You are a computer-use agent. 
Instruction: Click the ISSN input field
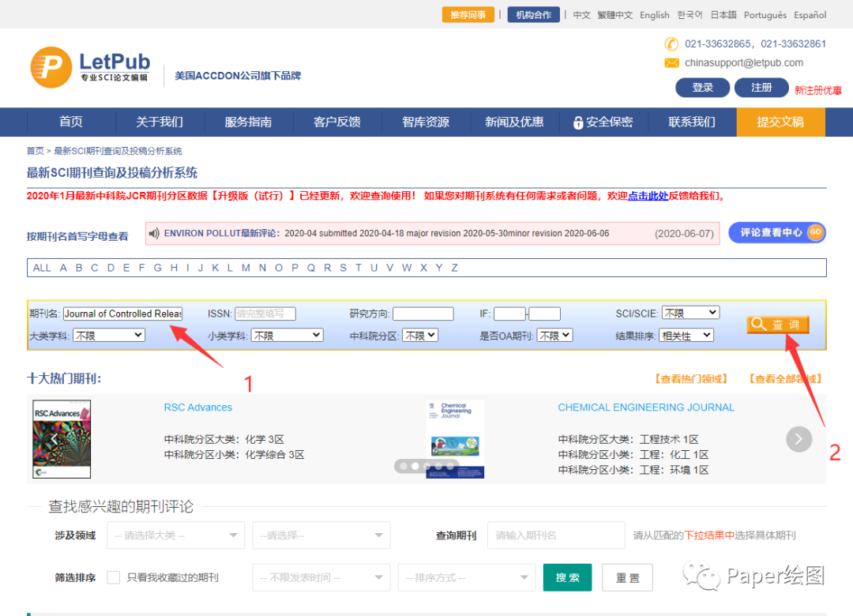tap(265, 314)
